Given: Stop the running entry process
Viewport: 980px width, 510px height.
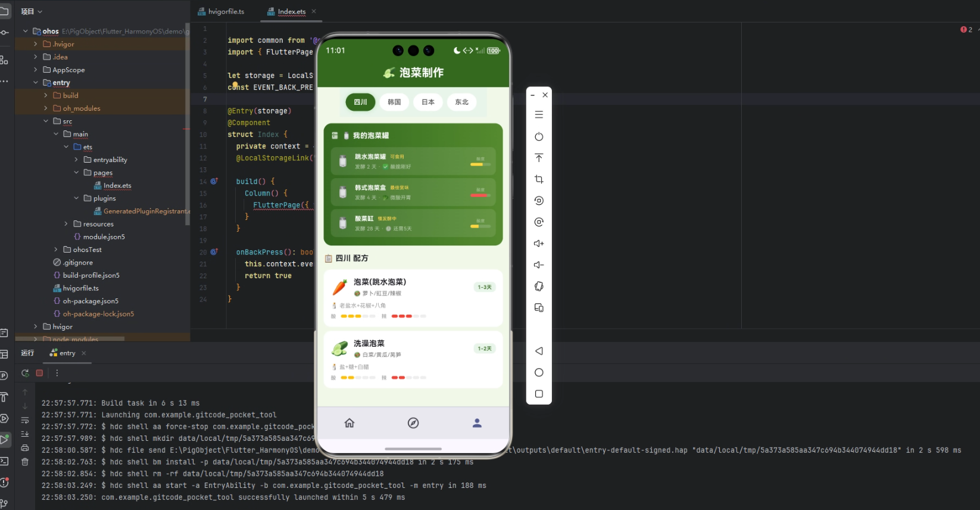Looking at the screenshot, I should tap(39, 373).
